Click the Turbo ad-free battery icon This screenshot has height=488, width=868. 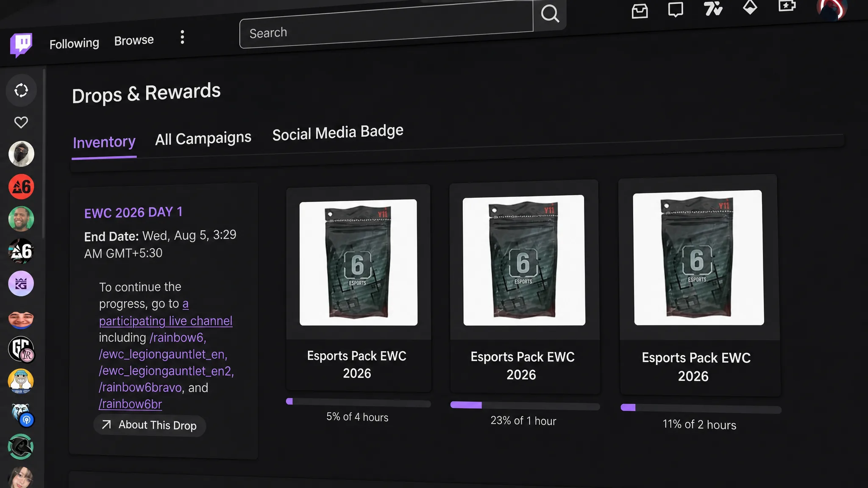click(787, 6)
